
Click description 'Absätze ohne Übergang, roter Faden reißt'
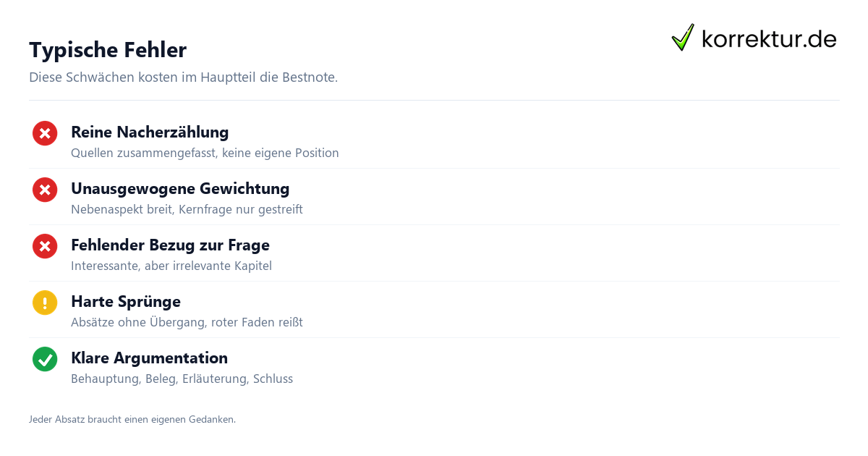(x=187, y=323)
